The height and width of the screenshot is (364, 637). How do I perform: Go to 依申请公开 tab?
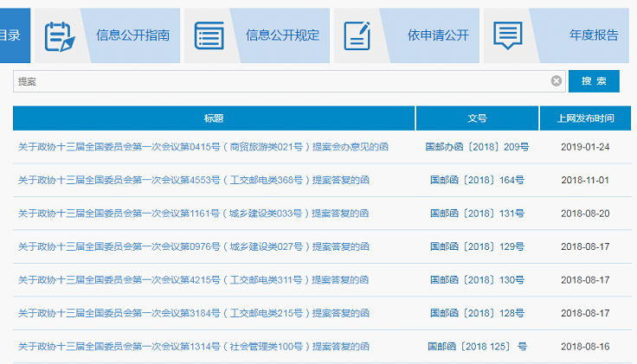pos(438,35)
